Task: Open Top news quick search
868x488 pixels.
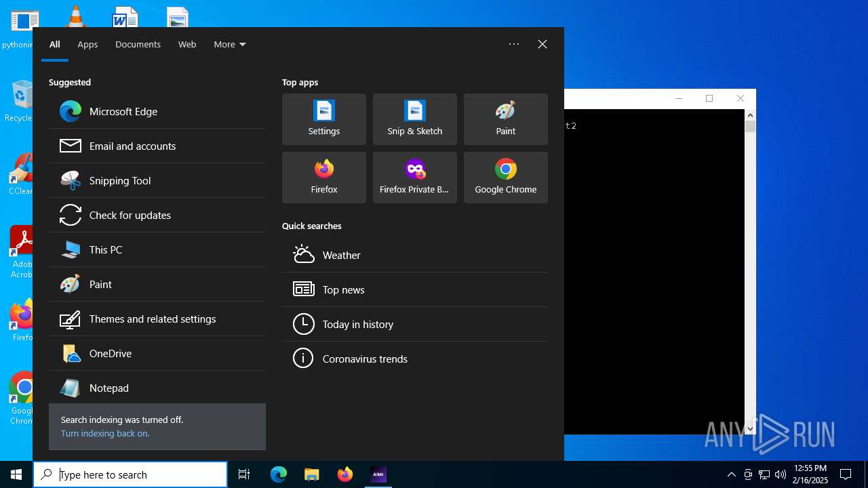Action: pos(415,289)
